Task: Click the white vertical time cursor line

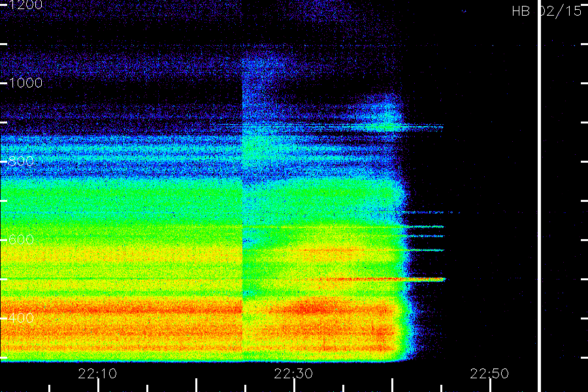Action: (x=539, y=196)
